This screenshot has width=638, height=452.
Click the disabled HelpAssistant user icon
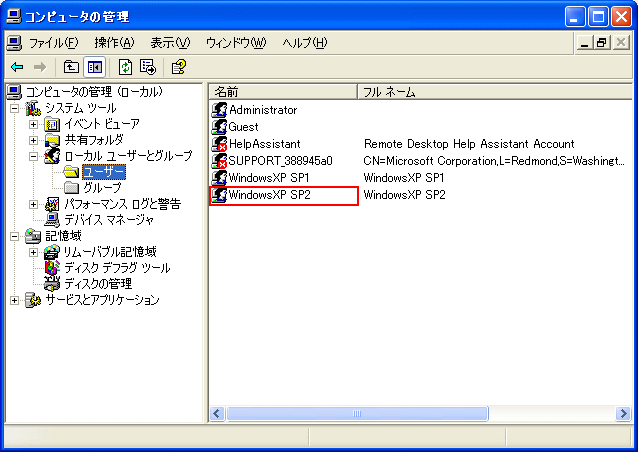point(219,144)
